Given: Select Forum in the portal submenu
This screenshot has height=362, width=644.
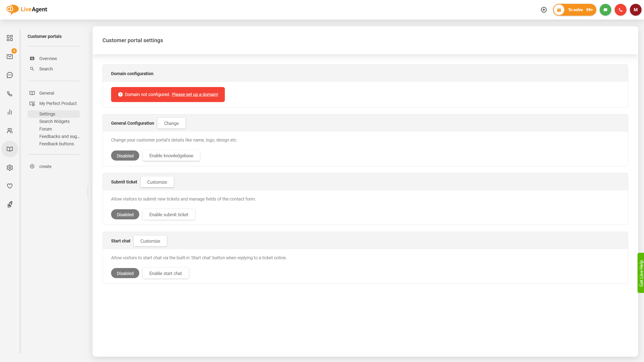Looking at the screenshot, I should (45, 129).
